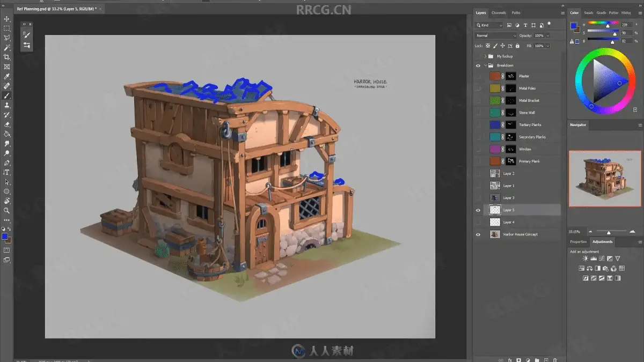644x362 pixels.
Task: Hide the Harbor House Concept layer
Action: click(x=478, y=234)
